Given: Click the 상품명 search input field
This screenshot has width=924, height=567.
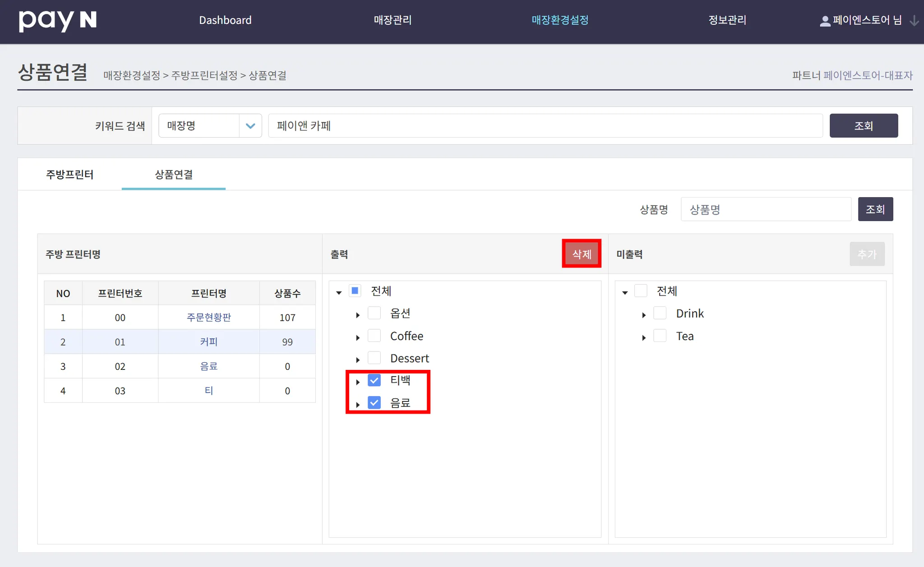Looking at the screenshot, I should [765, 209].
